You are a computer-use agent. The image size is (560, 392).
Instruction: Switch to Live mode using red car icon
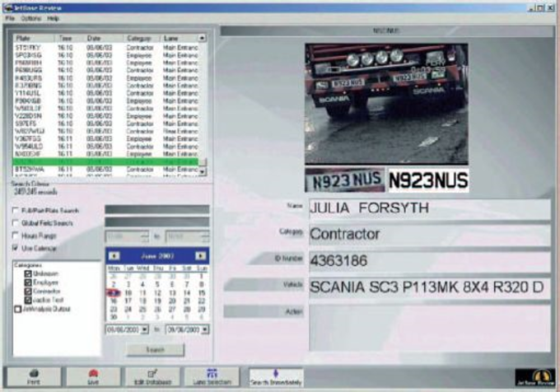point(93,377)
